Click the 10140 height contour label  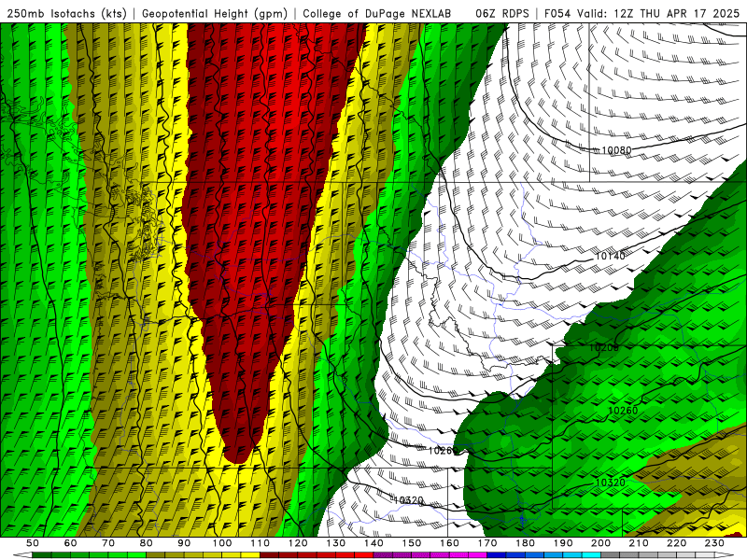[x=610, y=256]
